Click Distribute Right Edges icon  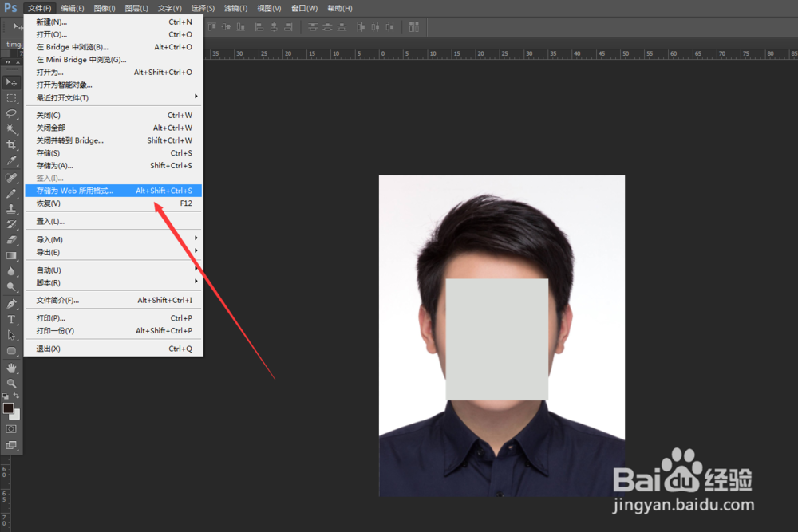tap(390, 27)
